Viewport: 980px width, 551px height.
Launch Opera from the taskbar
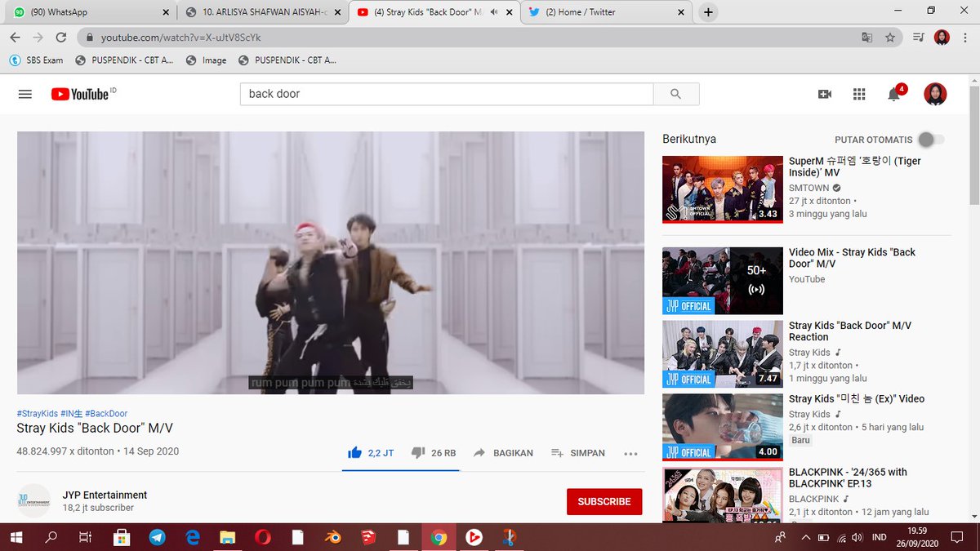pos(263,537)
